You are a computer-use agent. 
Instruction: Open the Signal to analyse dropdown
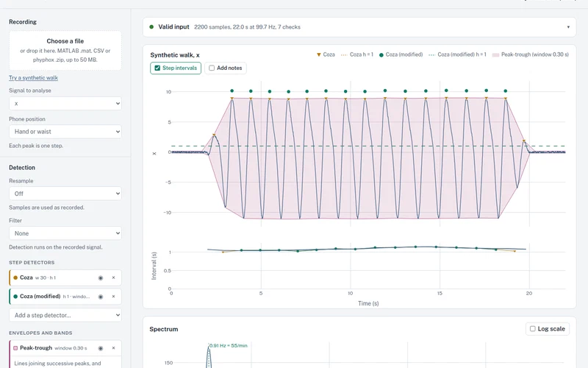tap(65, 103)
